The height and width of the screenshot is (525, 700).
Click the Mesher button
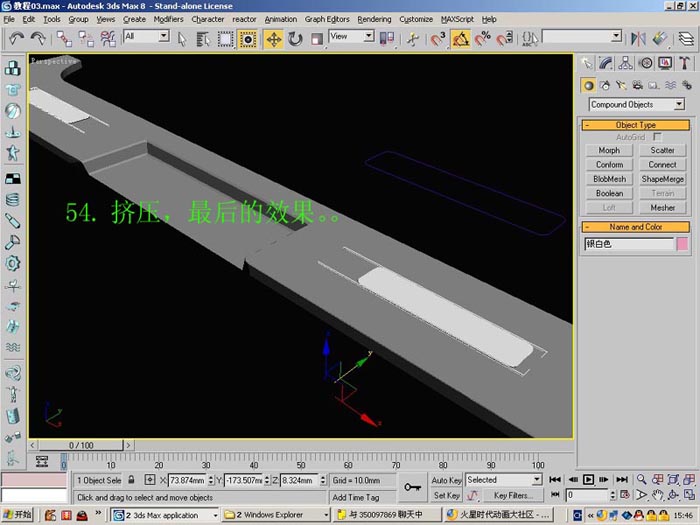[662, 208]
